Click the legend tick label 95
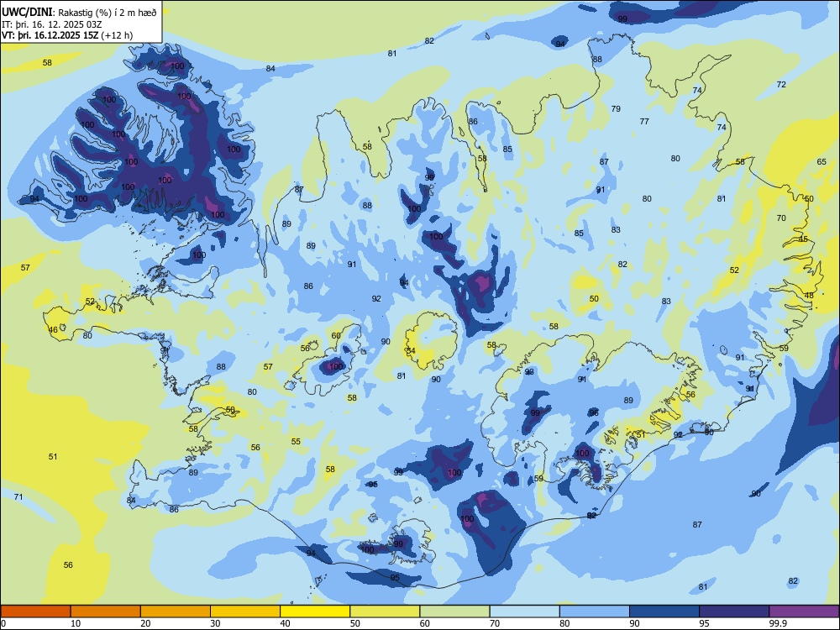 (x=704, y=623)
